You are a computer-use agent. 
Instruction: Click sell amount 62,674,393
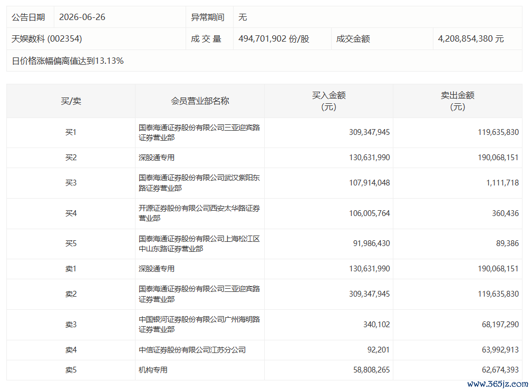[500, 370]
